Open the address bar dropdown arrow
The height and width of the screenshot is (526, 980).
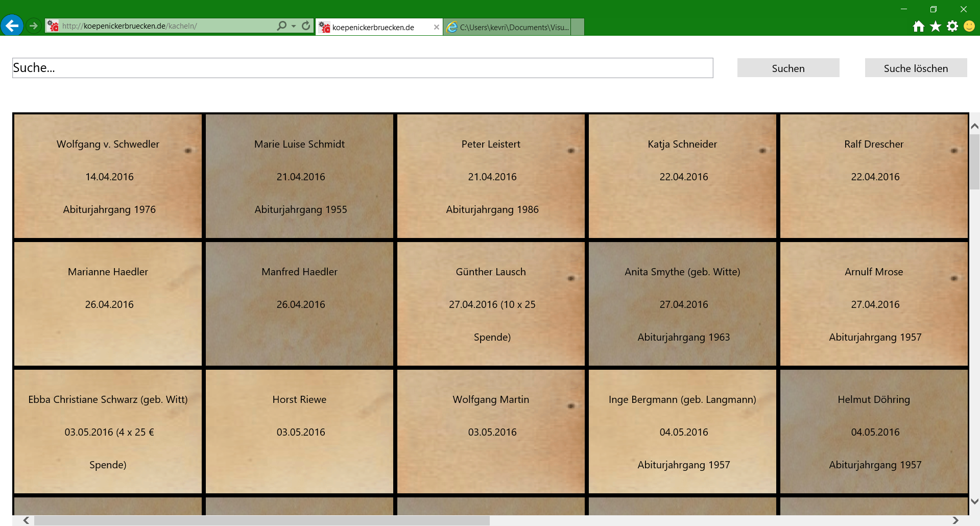click(x=294, y=26)
